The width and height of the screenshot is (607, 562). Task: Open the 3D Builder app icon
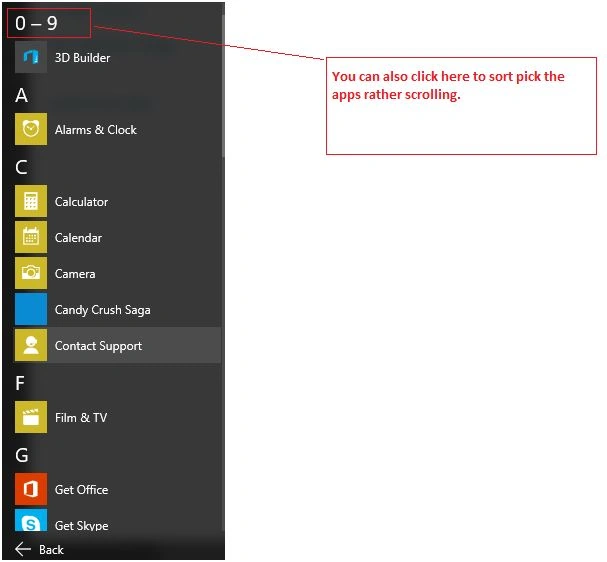(31, 57)
